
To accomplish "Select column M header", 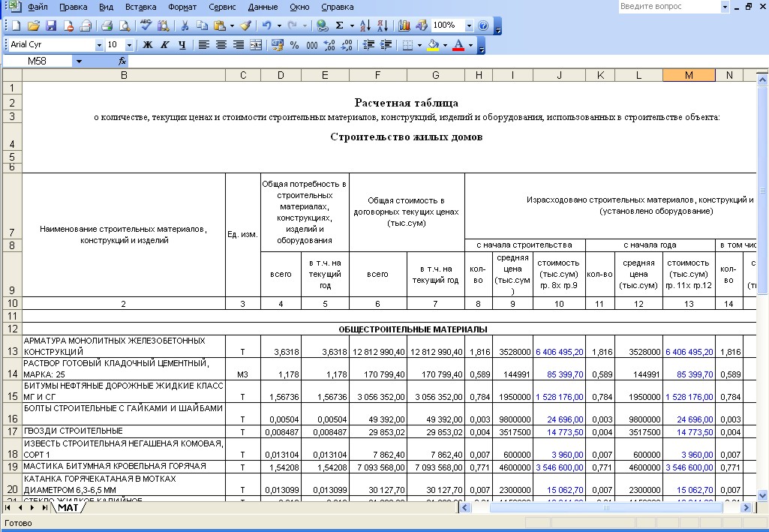I will click(x=689, y=75).
